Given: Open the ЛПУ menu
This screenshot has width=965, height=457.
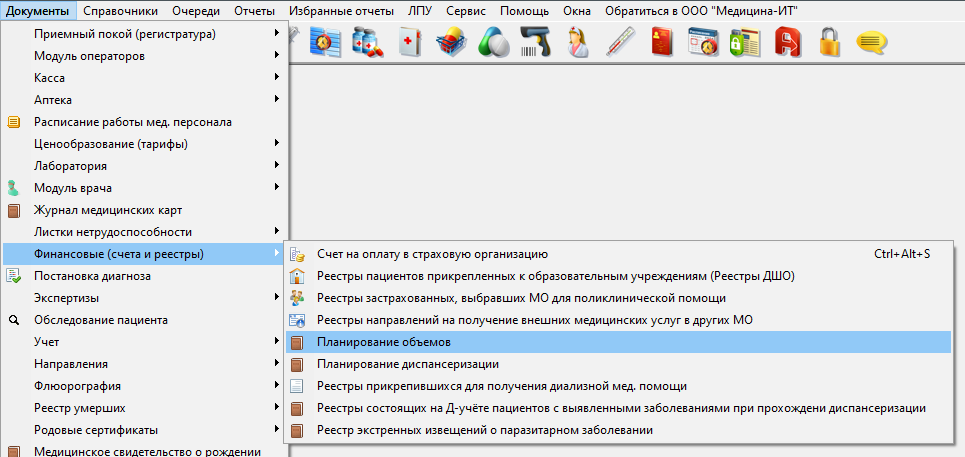Looking at the screenshot, I should 420,10.
